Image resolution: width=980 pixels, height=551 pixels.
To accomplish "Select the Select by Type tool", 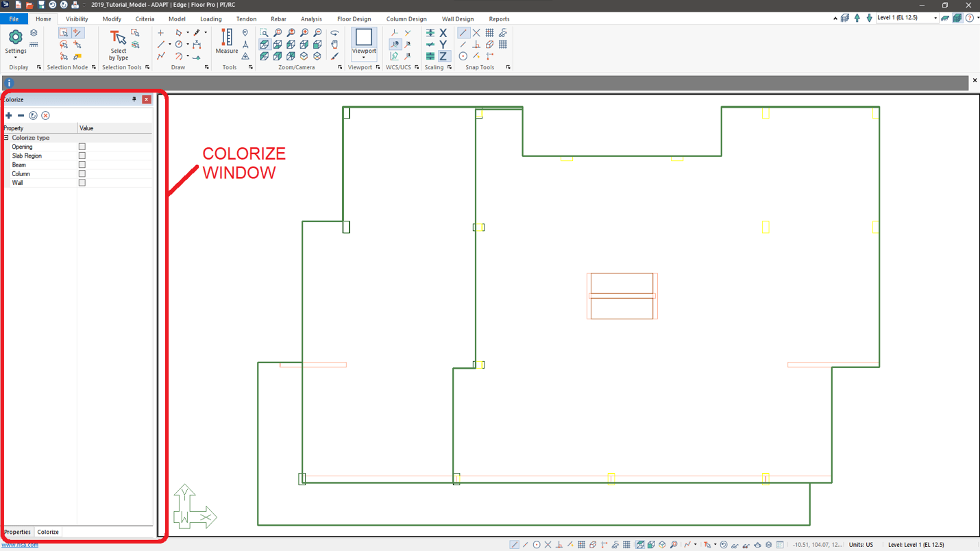I will 118,45.
